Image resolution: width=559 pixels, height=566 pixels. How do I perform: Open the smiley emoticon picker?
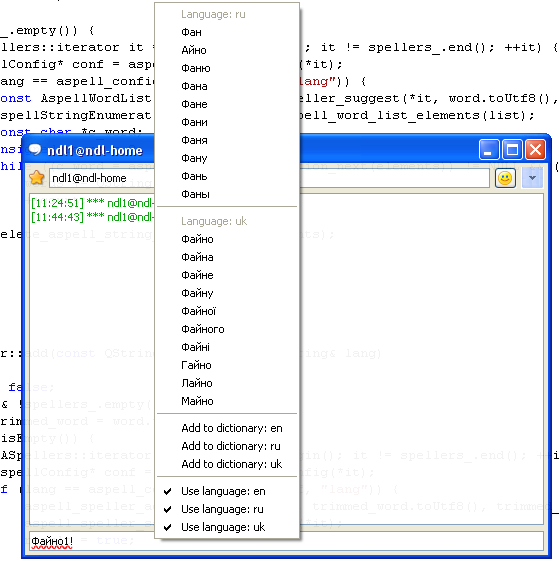(505, 178)
